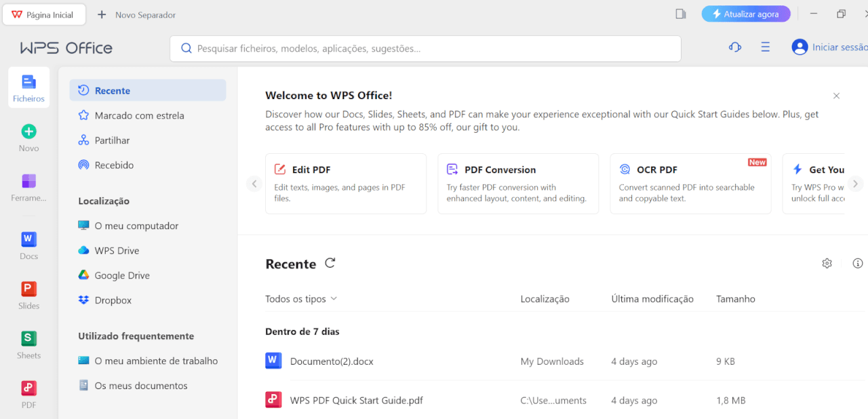The image size is (868, 419).
Task: Launch Docs from the sidebar
Action: 28,245
